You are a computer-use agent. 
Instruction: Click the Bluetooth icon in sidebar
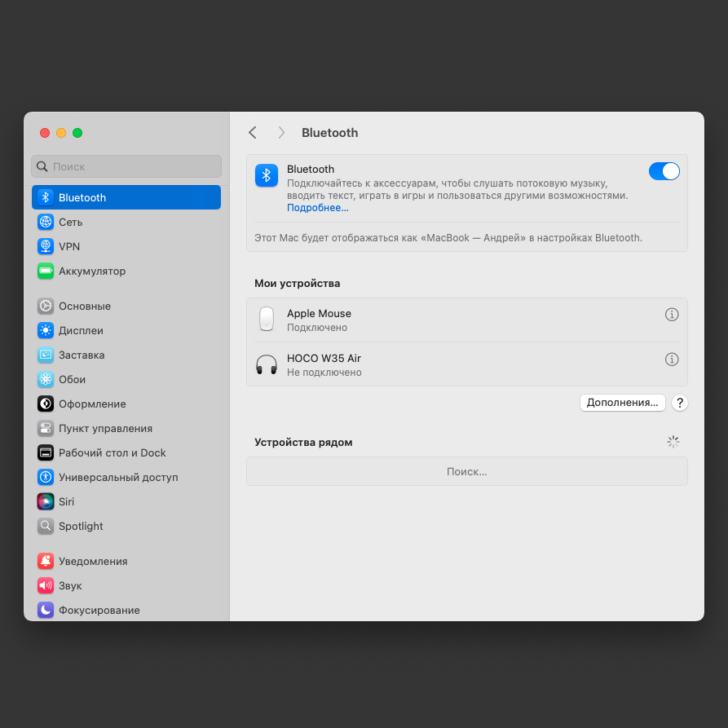click(46, 197)
